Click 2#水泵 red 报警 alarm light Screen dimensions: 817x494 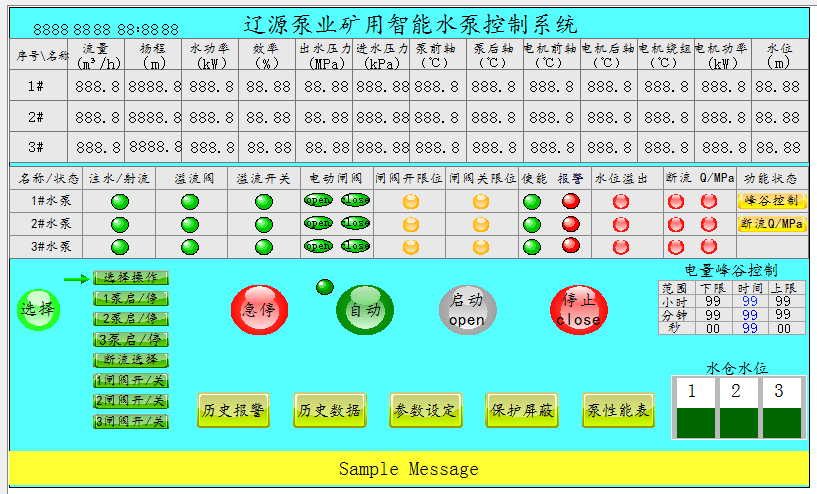[x=571, y=223]
